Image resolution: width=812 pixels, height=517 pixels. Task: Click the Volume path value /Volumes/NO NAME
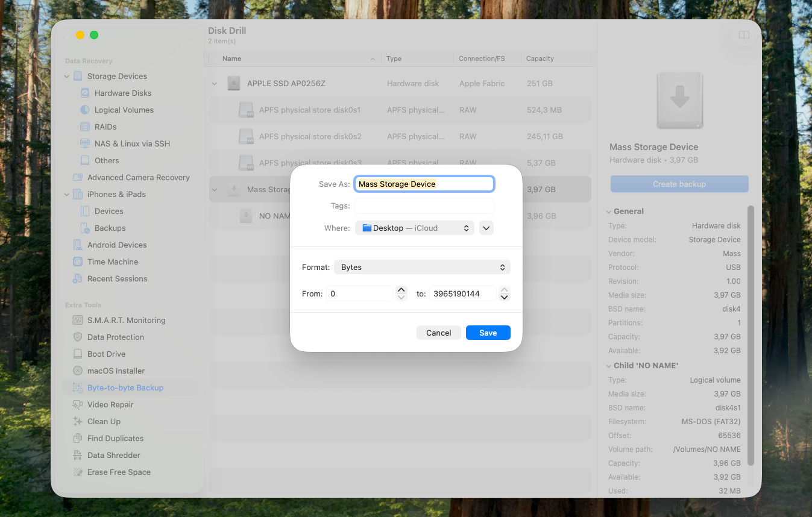[707, 450]
